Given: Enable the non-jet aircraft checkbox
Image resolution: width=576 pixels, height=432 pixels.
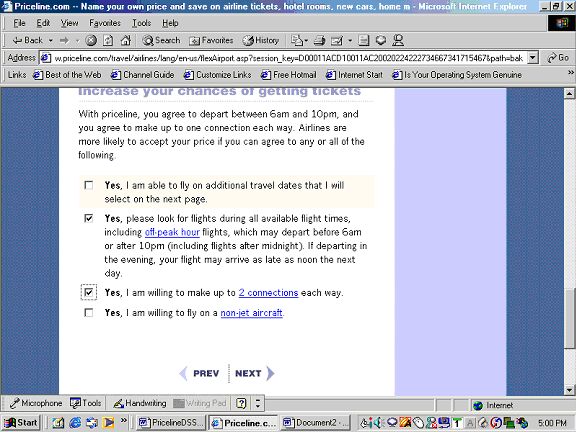Looking at the screenshot, I should 89,313.
